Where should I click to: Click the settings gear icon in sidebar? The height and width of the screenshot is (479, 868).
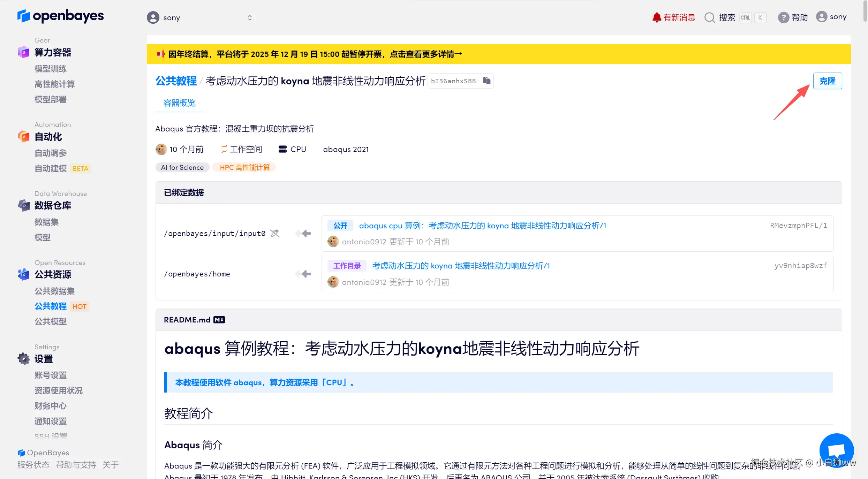tap(24, 358)
